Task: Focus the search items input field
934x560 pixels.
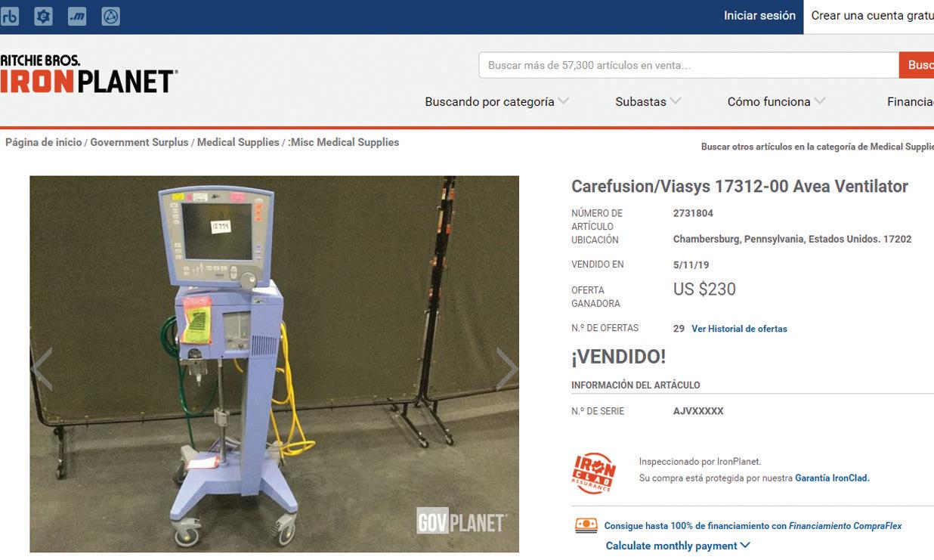Action: click(688, 65)
